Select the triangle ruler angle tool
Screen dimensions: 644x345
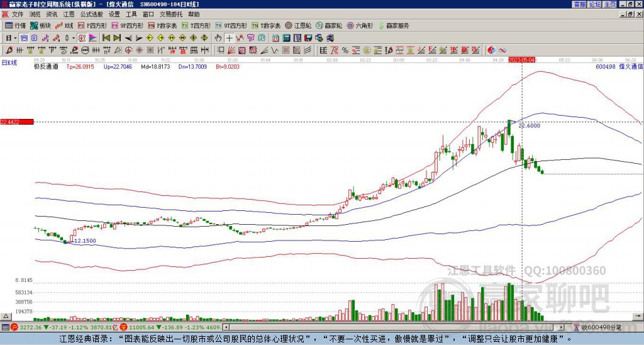pos(118,50)
